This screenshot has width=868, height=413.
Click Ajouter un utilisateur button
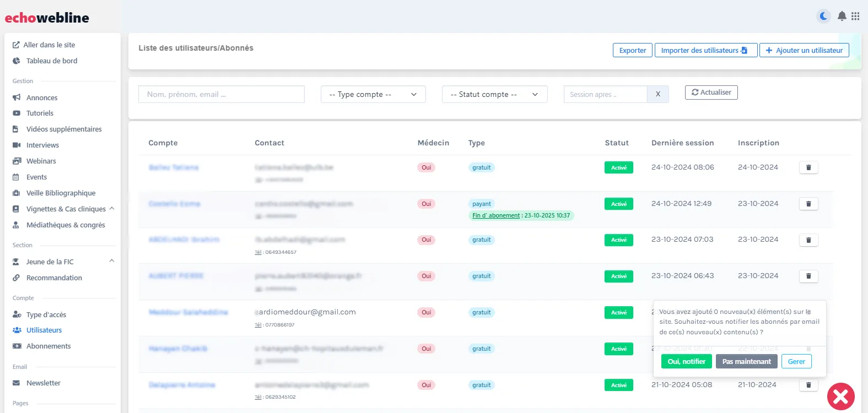click(804, 50)
